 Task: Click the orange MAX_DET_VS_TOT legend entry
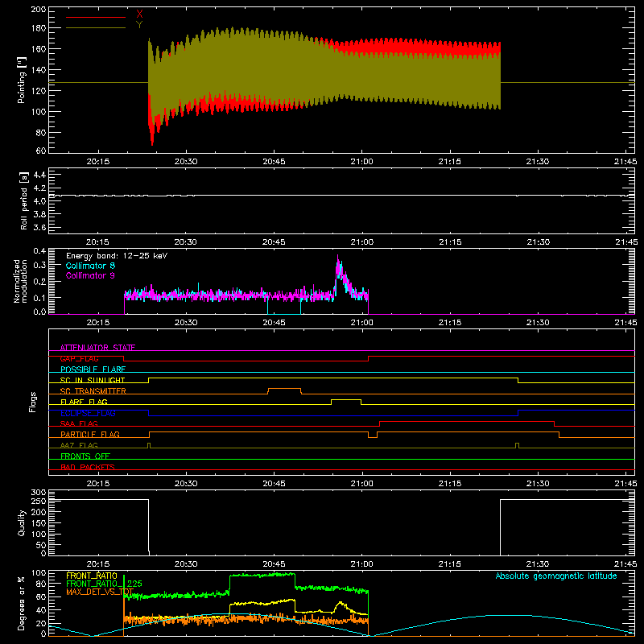coord(100,592)
